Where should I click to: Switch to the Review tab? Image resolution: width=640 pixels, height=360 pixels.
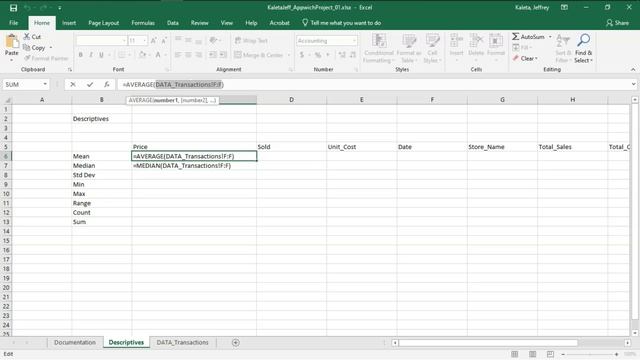point(200,23)
